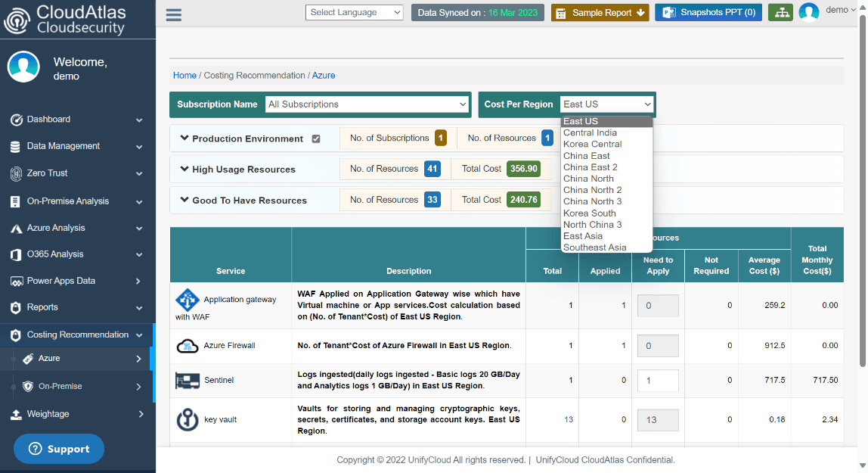Click the Welcome profile avatar in sidebar
Screen dimensions: 868x473
click(23, 67)
